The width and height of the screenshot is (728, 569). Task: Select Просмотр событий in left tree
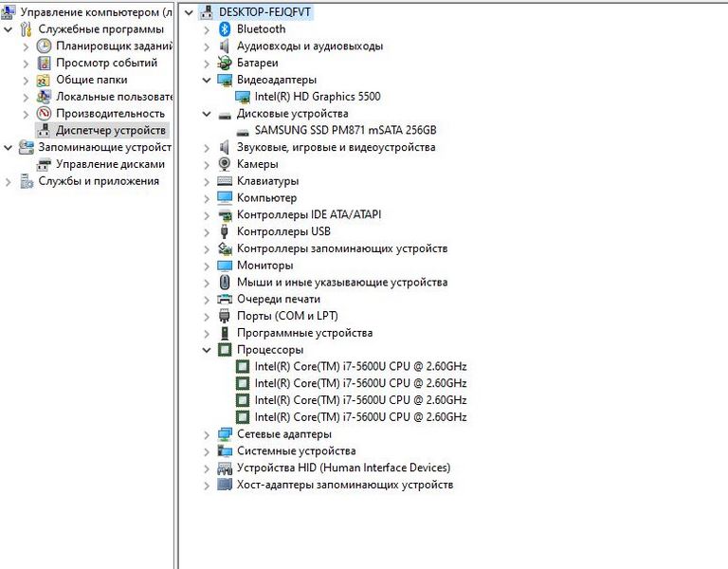(x=106, y=63)
